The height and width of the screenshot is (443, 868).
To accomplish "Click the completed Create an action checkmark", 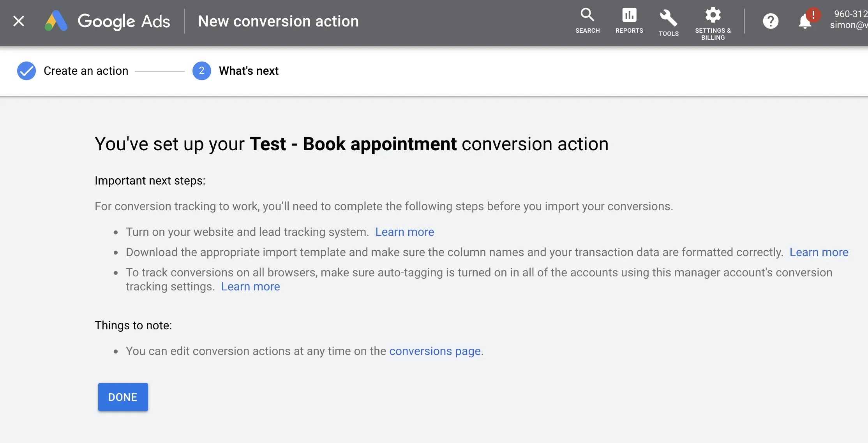I will tap(26, 71).
